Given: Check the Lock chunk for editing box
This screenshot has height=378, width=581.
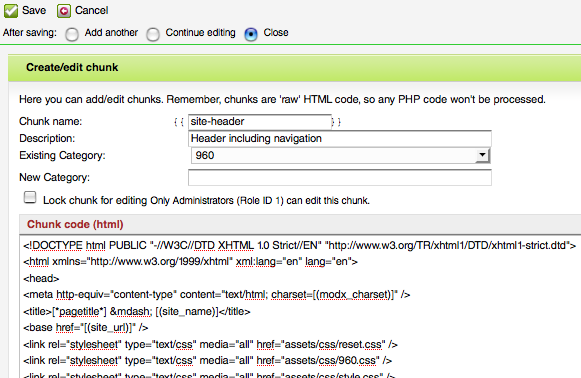Looking at the screenshot, I should (x=30, y=198).
